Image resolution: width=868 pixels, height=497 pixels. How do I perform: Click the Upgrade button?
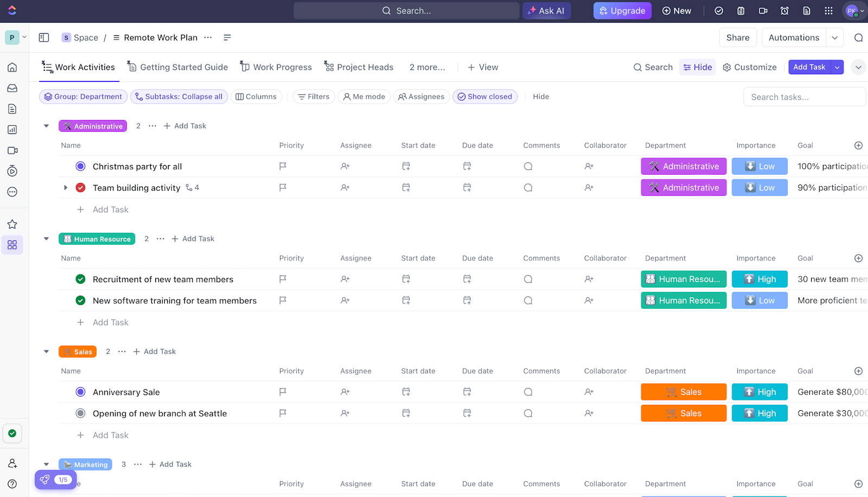(622, 11)
